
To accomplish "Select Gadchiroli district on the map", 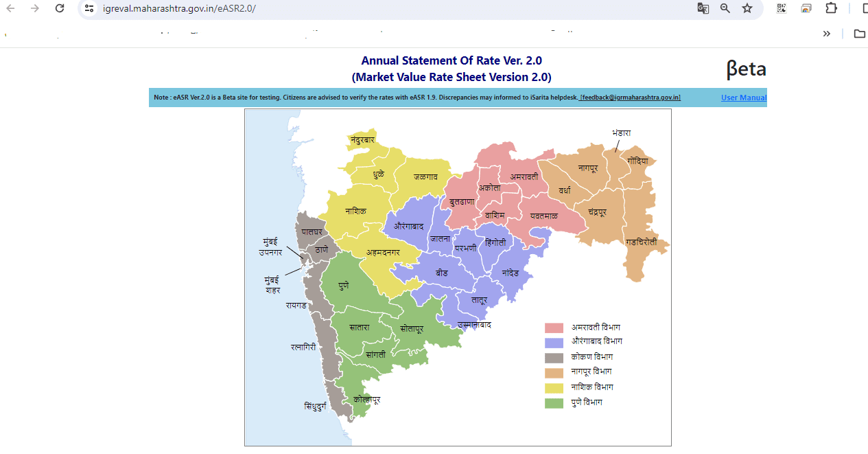I will (642, 242).
